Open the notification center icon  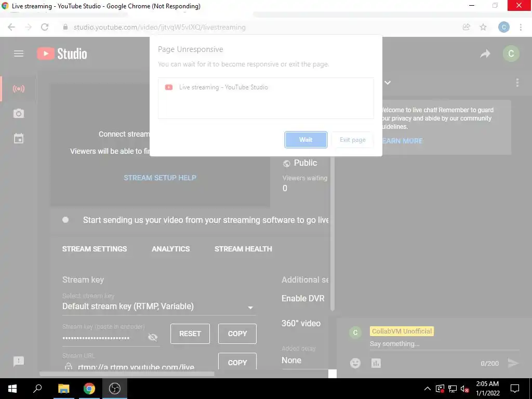515,389
